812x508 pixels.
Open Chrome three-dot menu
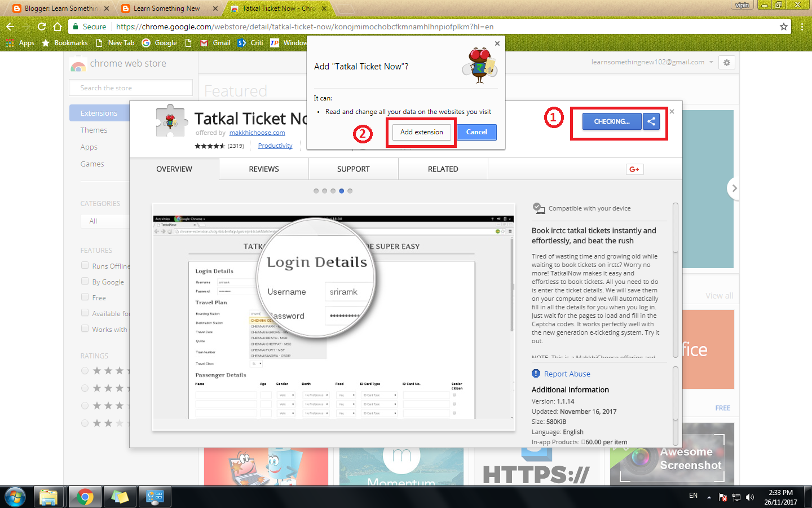(801, 27)
